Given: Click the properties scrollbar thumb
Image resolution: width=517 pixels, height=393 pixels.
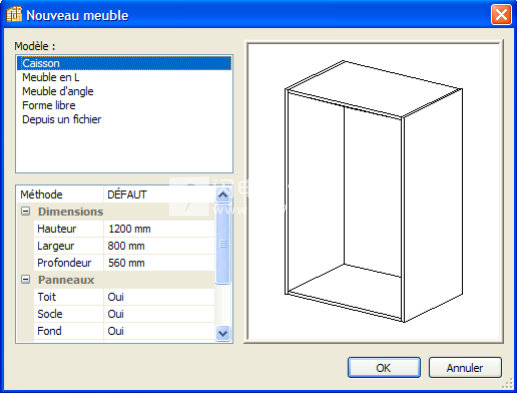Looking at the screenshot, I should point(223,244).
